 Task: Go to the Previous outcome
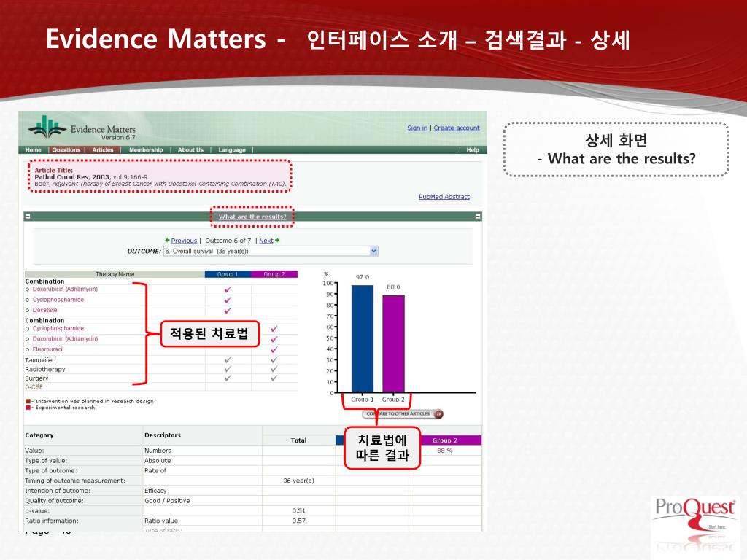(x=184, y=241)
